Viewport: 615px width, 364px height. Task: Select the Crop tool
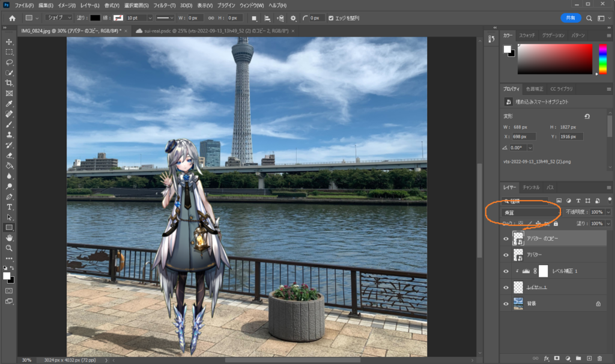(x=10, y=83)
